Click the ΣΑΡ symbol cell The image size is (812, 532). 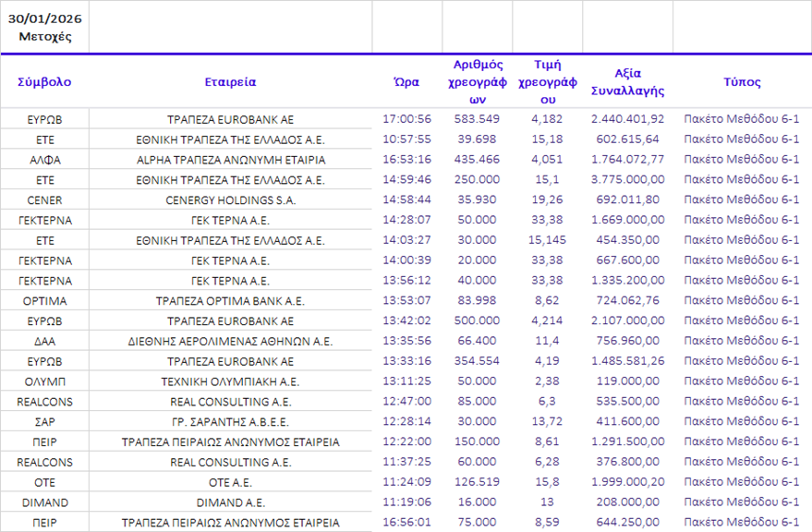tap(44, 422)
